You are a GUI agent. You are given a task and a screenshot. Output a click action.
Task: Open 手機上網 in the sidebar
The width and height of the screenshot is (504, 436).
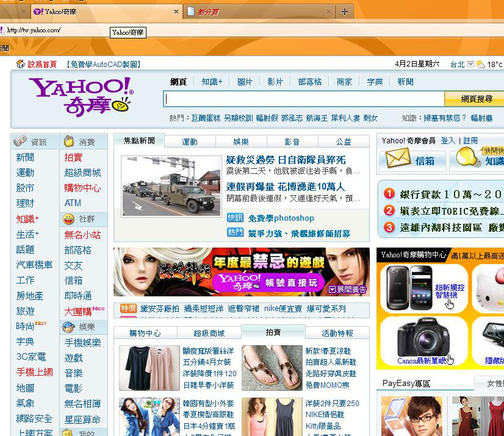(34, 372)
